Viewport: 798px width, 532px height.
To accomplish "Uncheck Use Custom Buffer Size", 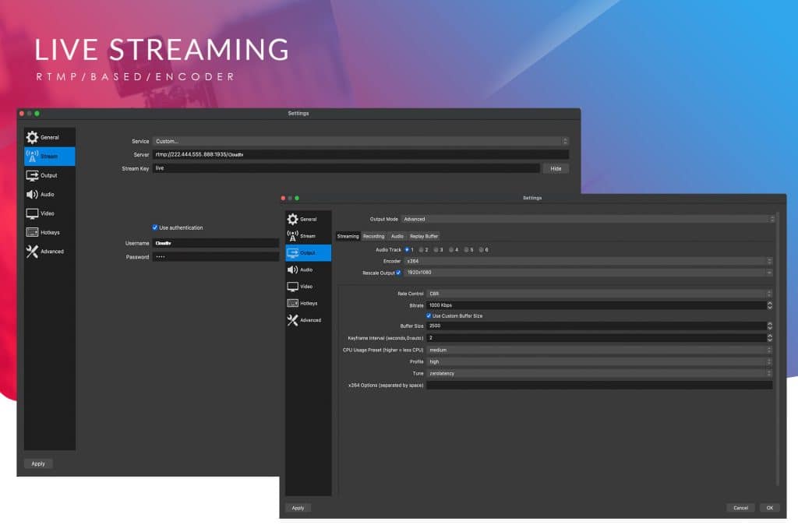I will coord(429,315).
